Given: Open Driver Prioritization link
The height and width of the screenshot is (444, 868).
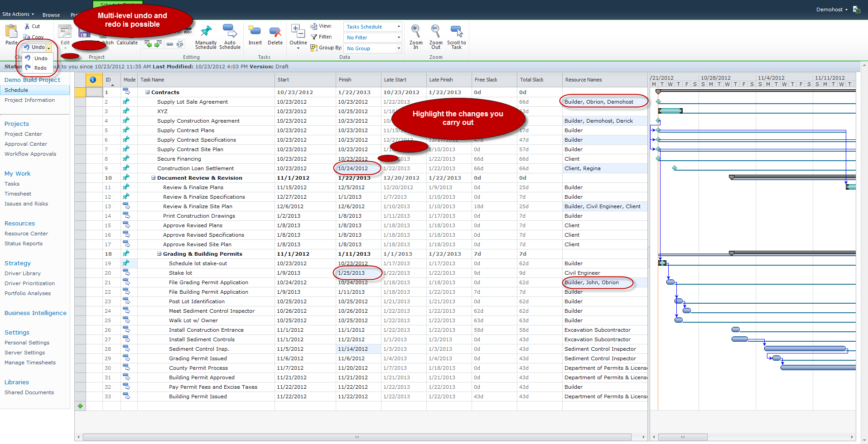Looking at the screenshot, I should tap(29, 283).
